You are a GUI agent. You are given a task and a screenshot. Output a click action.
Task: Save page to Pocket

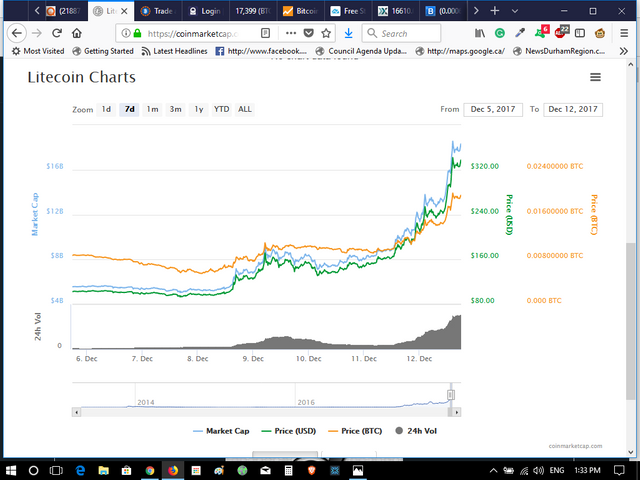(x=309, y=33)
